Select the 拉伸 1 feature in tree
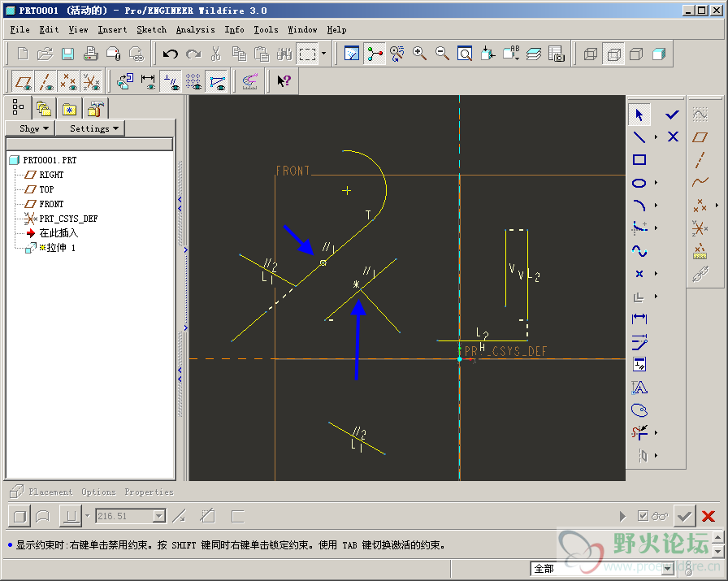Image resolution: width=728 pixels, height=581 pixels. [57, 248]
